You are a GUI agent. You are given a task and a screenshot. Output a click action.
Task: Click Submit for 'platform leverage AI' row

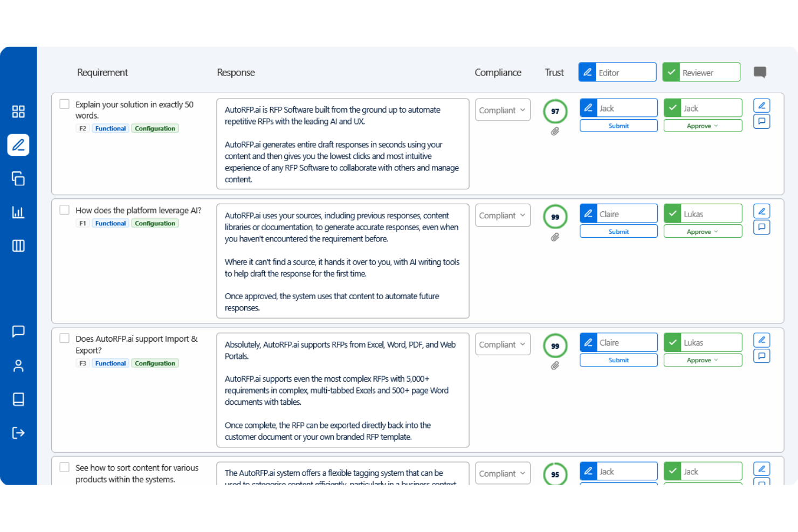point(618,232)
